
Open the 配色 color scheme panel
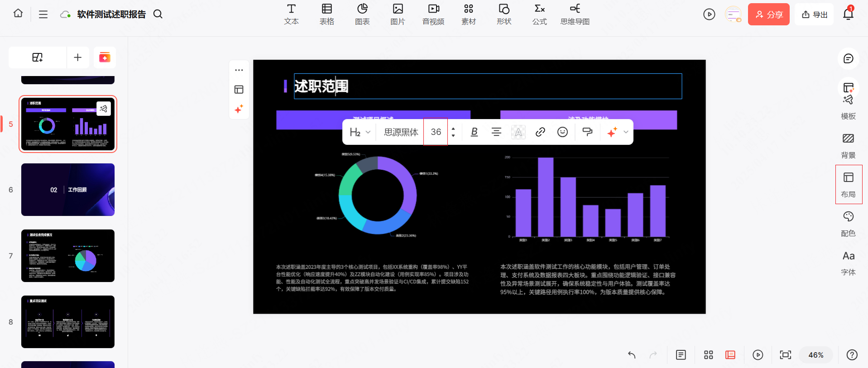coord(848,224)
